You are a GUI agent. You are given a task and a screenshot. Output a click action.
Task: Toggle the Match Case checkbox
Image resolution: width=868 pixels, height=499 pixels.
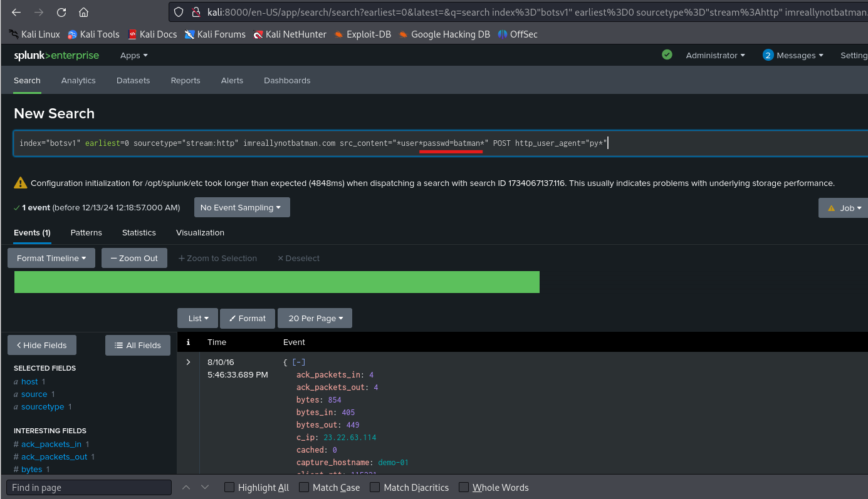click(304, 487)
